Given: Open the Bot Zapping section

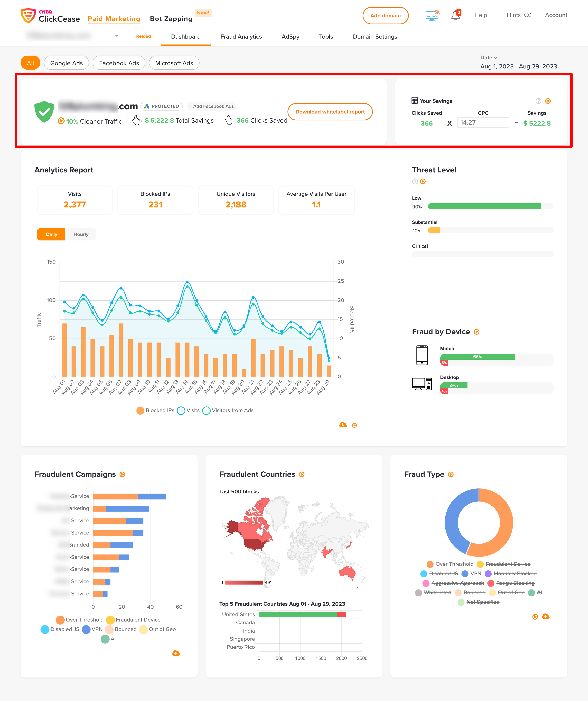Looking at the screenshot, I should click(171, 19).
